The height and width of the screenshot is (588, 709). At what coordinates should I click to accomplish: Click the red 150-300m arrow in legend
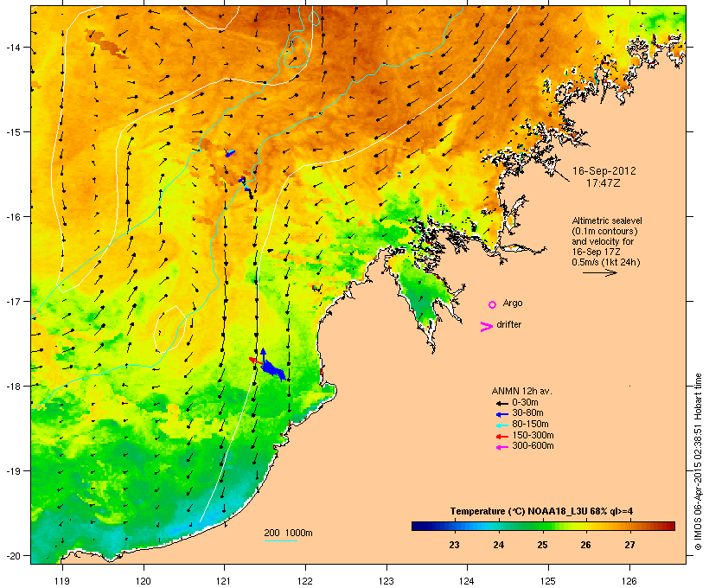[x=501, y=437]
